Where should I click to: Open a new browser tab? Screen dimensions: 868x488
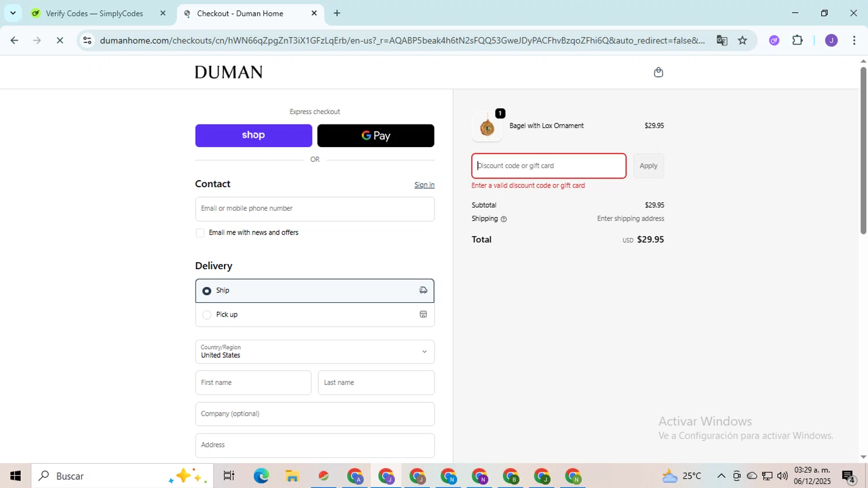point(337,13)
